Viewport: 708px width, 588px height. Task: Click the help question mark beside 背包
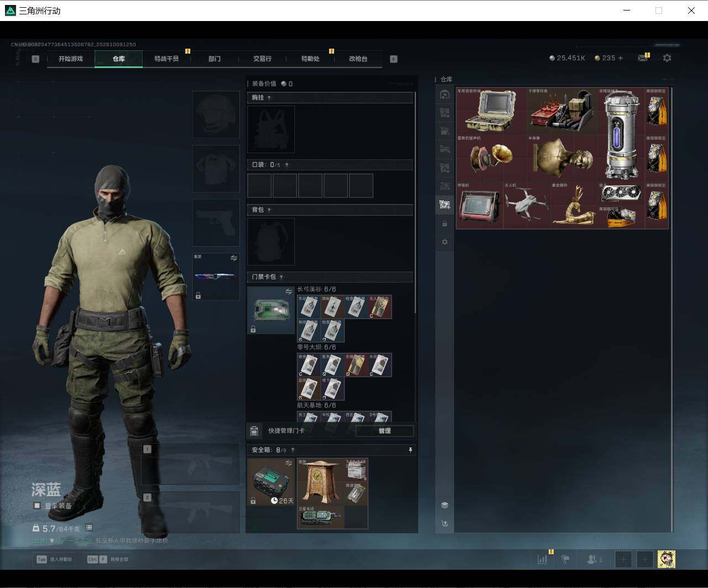(269, 210)
